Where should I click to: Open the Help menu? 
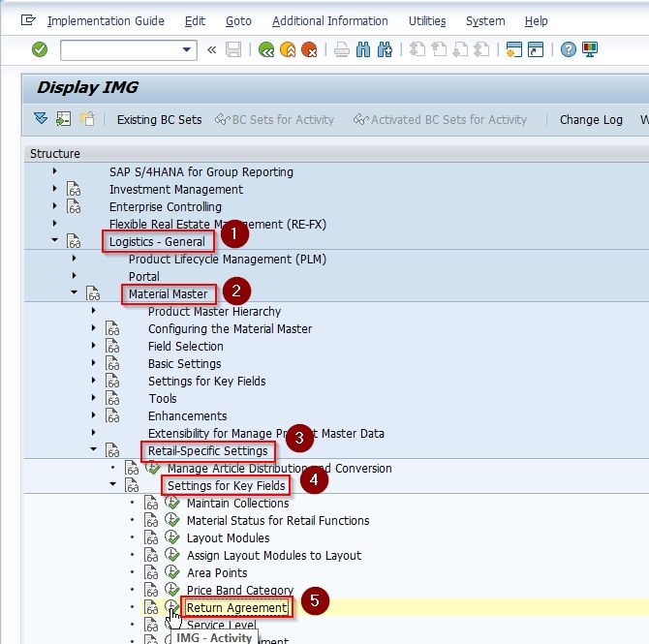536,20
